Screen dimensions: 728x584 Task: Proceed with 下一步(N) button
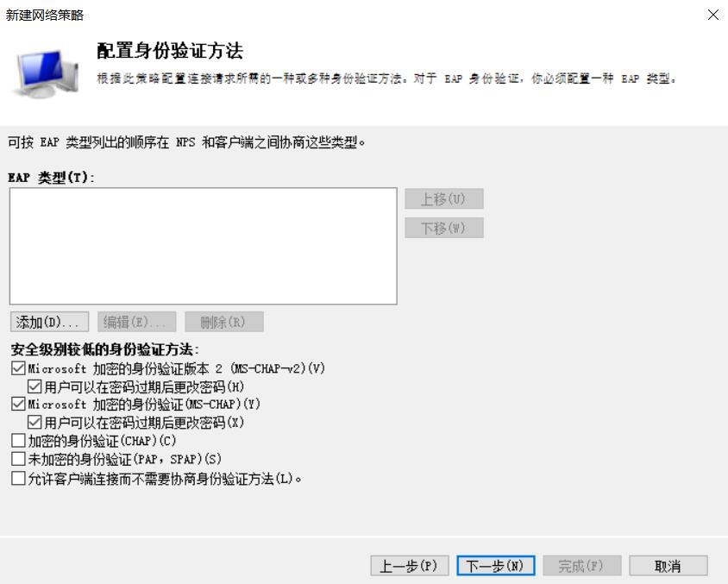tap(496, 565)
